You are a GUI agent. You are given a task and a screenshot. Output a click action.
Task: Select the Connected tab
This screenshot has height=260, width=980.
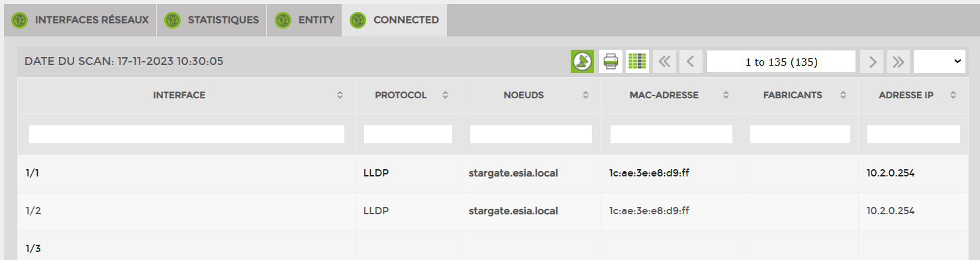point(395,20)
